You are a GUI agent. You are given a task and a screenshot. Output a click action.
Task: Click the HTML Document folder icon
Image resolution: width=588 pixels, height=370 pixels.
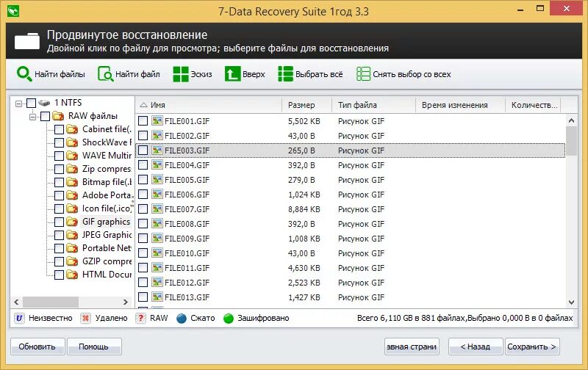coord(72,275)
